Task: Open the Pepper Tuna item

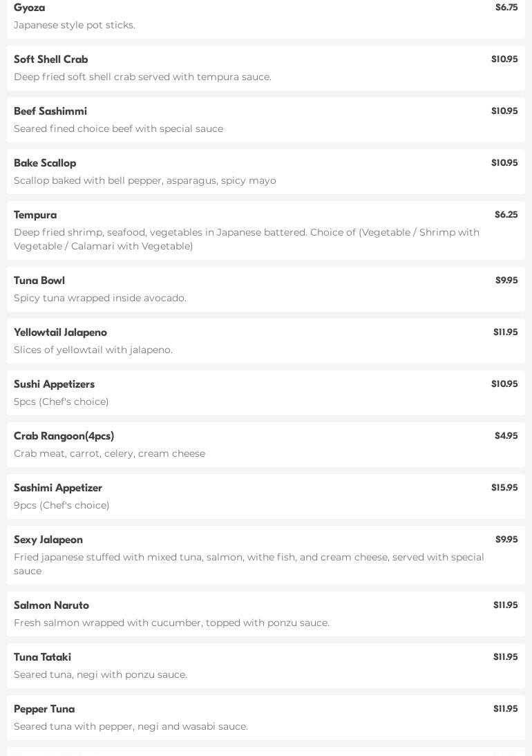Action: 44,709
